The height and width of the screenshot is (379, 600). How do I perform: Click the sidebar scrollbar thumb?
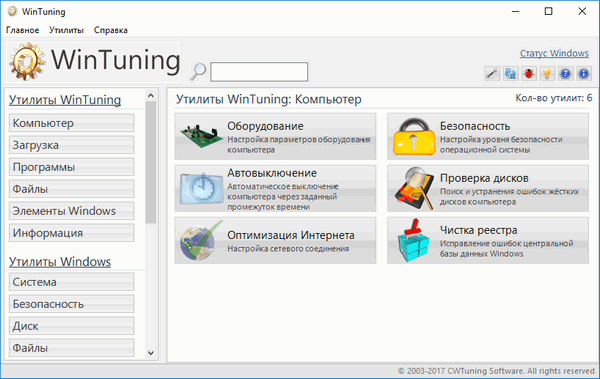tap(151, 162)
